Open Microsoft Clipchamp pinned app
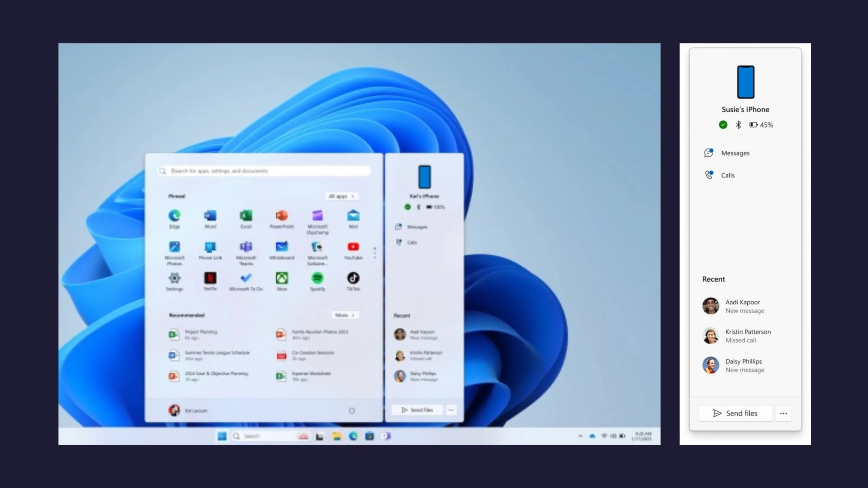868x488 pixels. [317, 222]
